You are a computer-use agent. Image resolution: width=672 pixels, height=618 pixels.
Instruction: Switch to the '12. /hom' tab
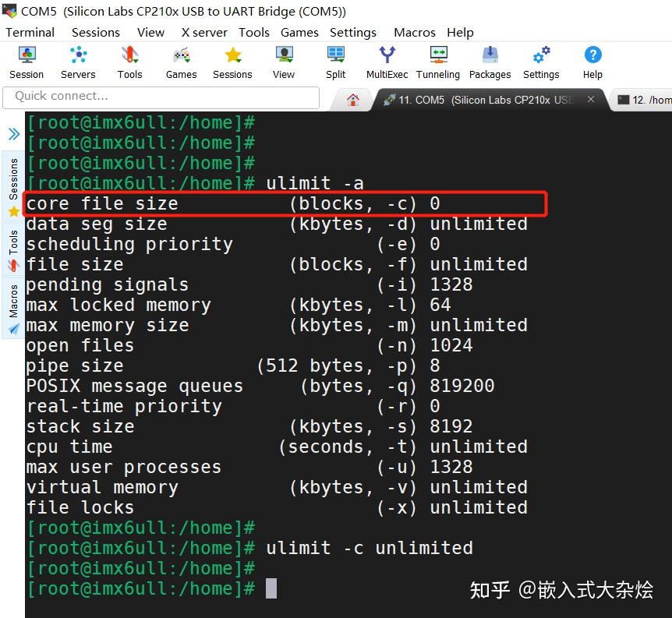point(649,99)
